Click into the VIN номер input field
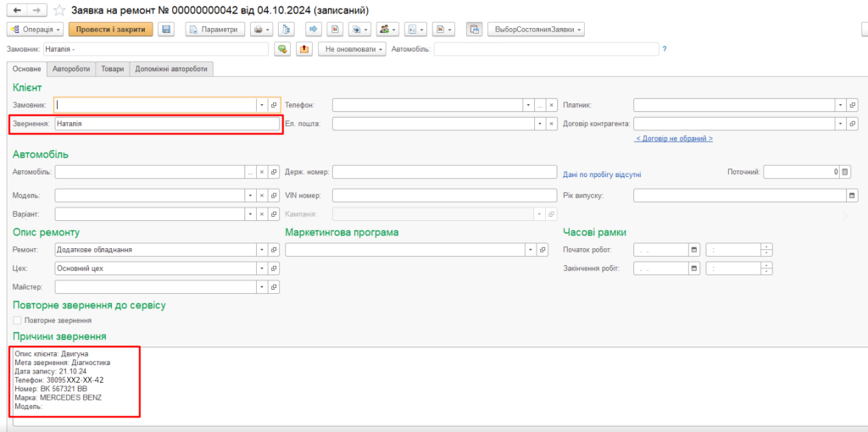This screenshot has height=432, width=868. coord(437,195)
